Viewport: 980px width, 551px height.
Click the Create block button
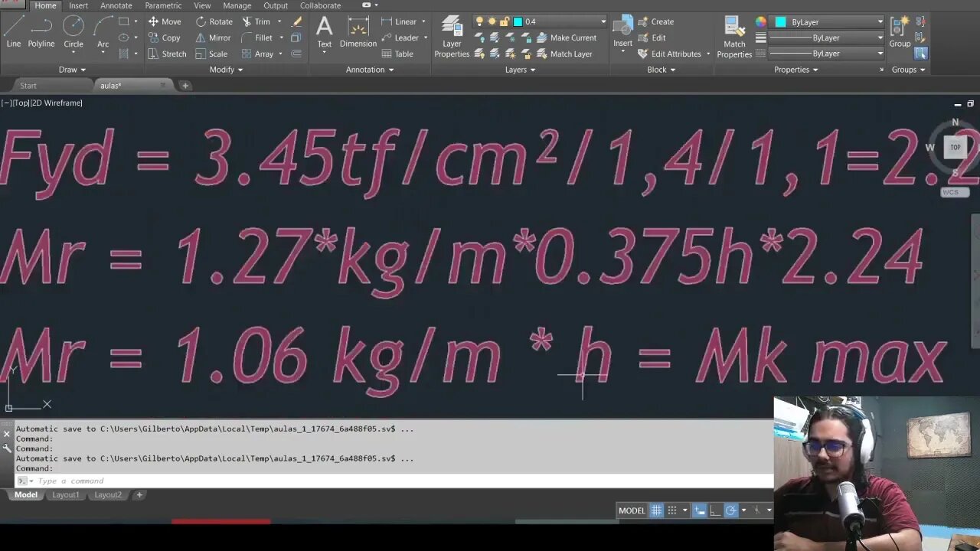(655, 21)
